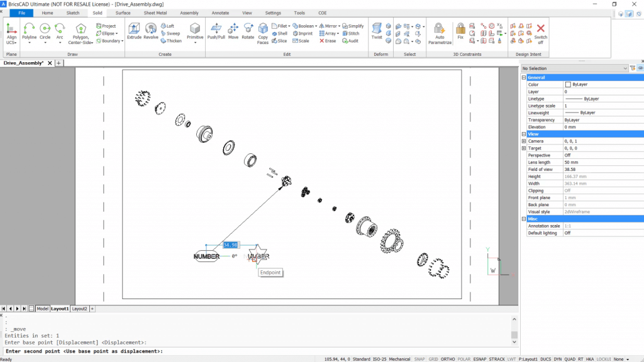Switch to the Sheet Metal ribbon tab
This screenshot has height=362, width=644.
(x=155, y=13)
